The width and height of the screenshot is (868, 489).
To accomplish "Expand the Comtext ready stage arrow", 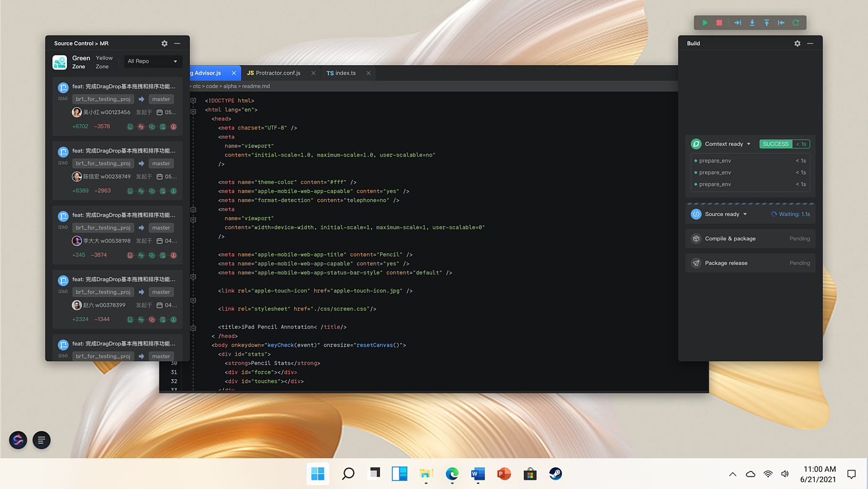I will click(x=748, y=144).
